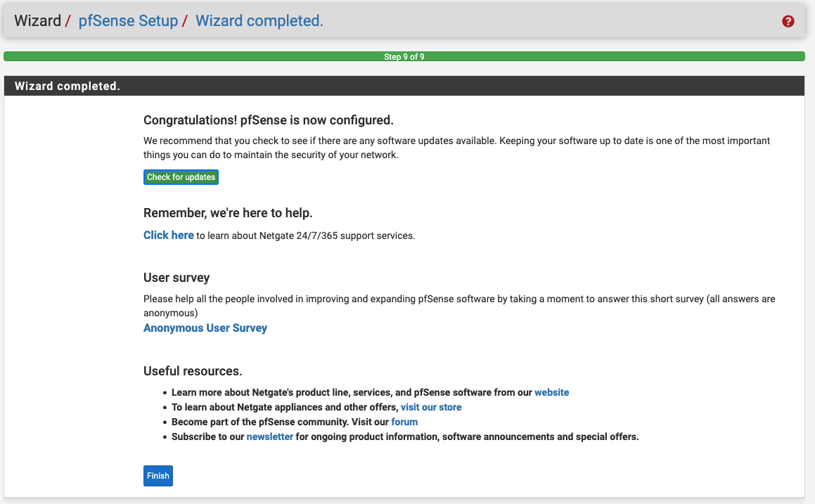
Task: Open the pfSense community 'forum' link
Action: 404,422
